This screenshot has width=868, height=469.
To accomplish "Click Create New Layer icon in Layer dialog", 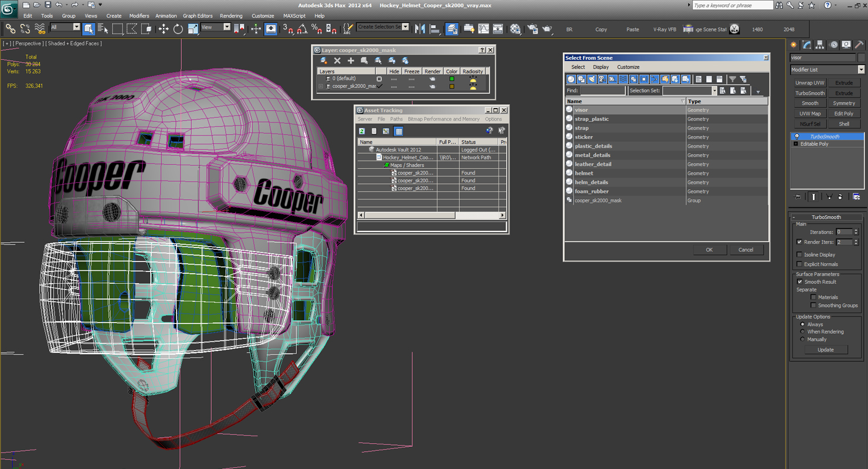I will click(x=324, y=60).
